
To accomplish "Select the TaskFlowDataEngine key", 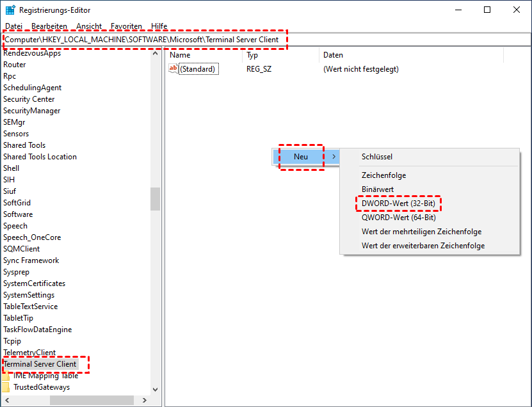I will pos(37,330).
